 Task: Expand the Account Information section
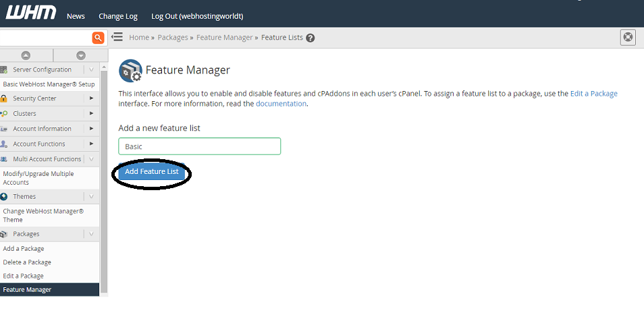coord(91,129)
